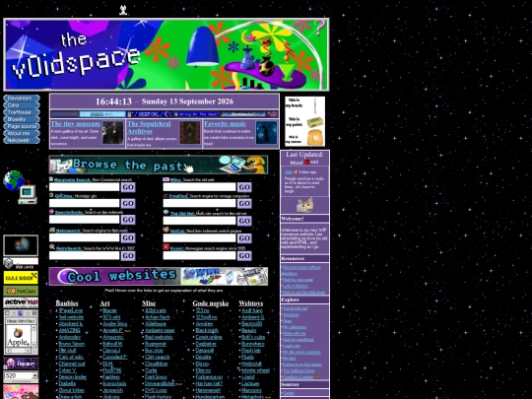Screen dimensions: 532x399
Task: Click the Wiby purple favicon icon
Action: point(166,179)
